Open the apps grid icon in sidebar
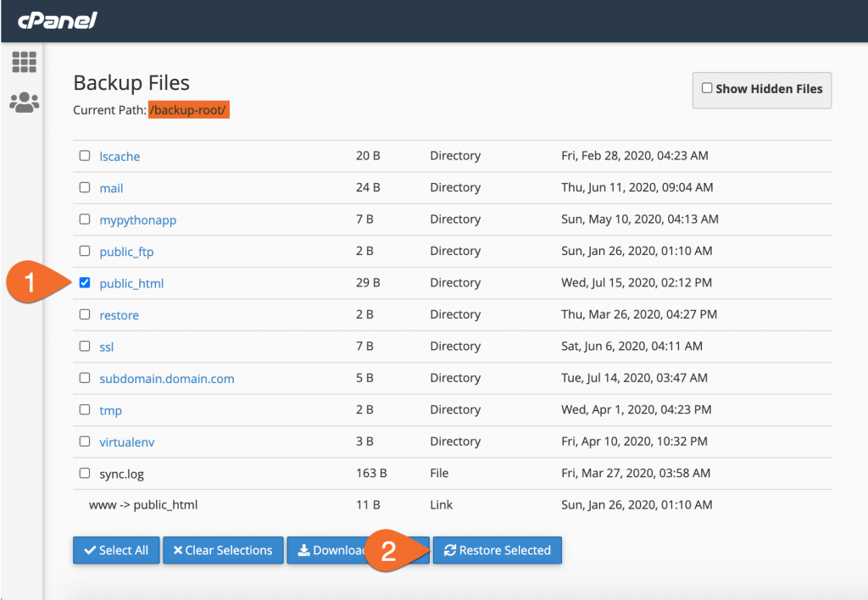 click(24, 62)
